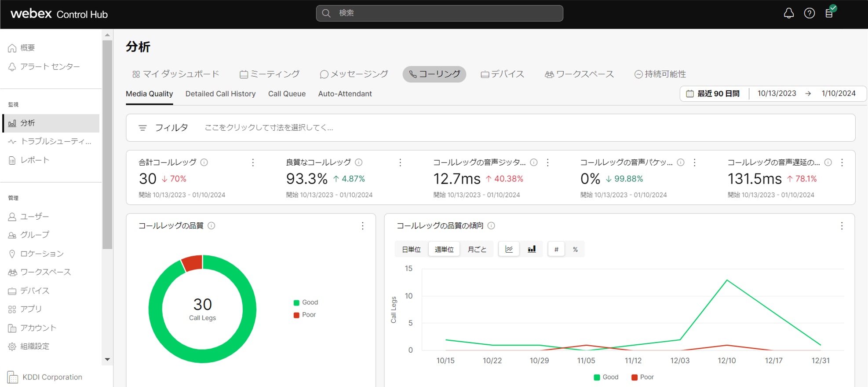
Task: Switch chart to line graph view icon
Action: pos(509,249)
